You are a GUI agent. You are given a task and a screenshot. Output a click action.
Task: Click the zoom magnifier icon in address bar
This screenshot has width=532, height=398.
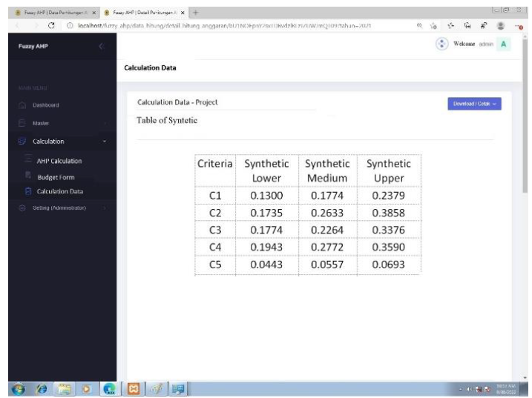point(420,25)
